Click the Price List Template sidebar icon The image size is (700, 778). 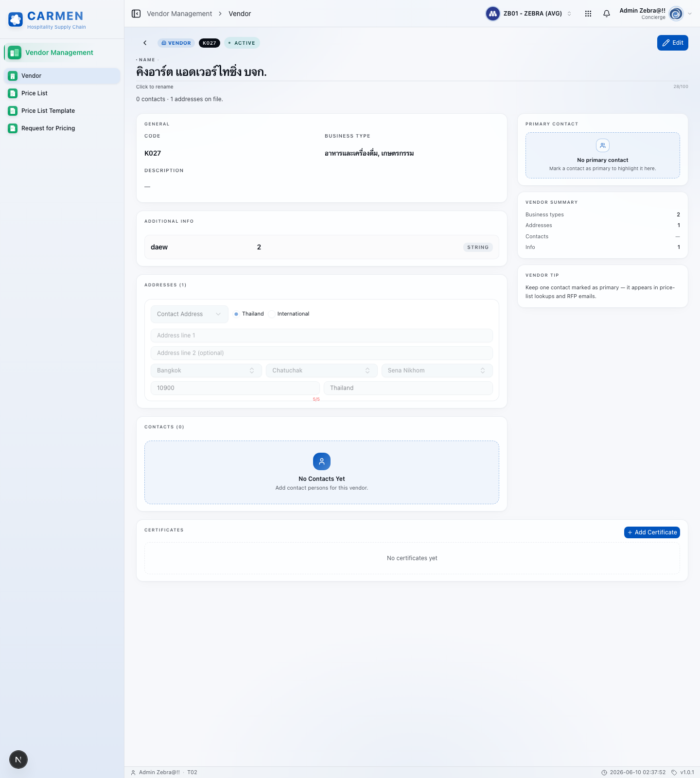[x=13, y=111]
